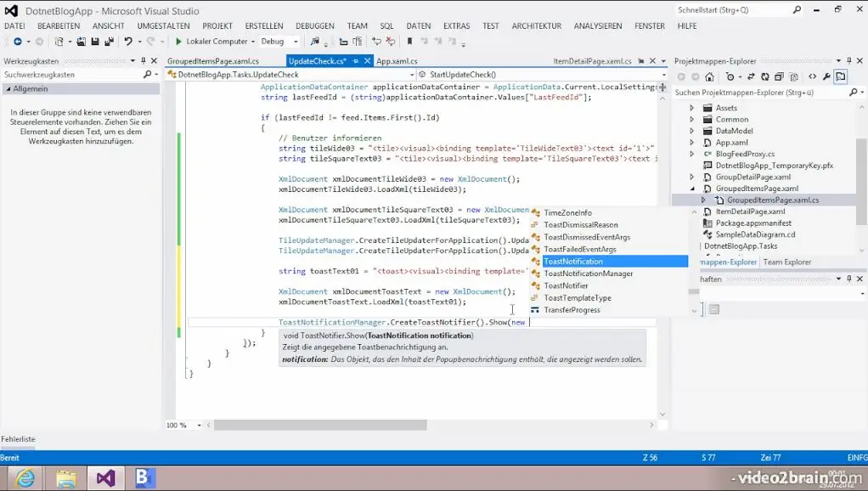
Task: Toggle pin on UpdateCheck.cs tab
Action: coord(356,61)
